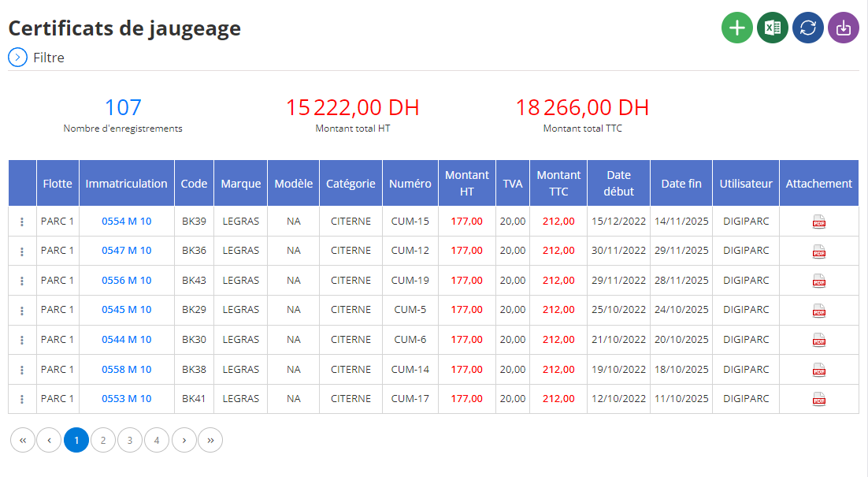Click the purple download icon button

843,28
